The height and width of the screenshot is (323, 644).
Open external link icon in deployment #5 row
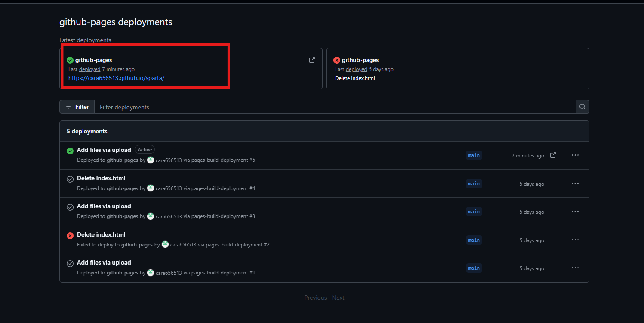[553, 155]
